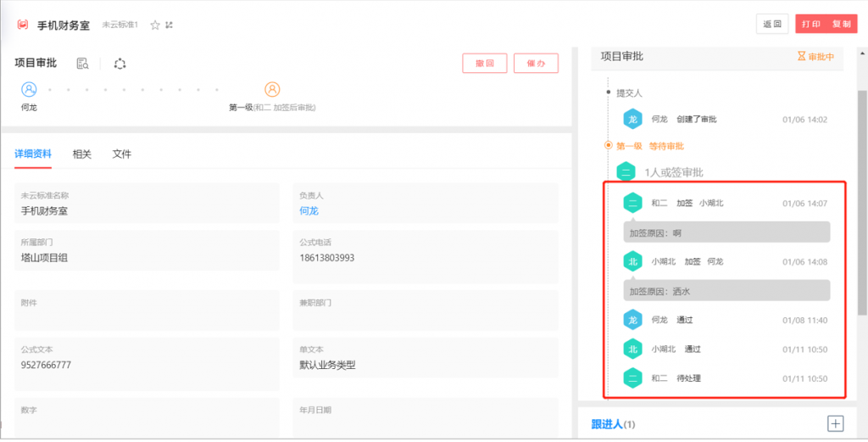Viewport: 868px width, 442px height.
Task: Click the hexagon avatar next to 1人或签审批
Action: point(626,172)
